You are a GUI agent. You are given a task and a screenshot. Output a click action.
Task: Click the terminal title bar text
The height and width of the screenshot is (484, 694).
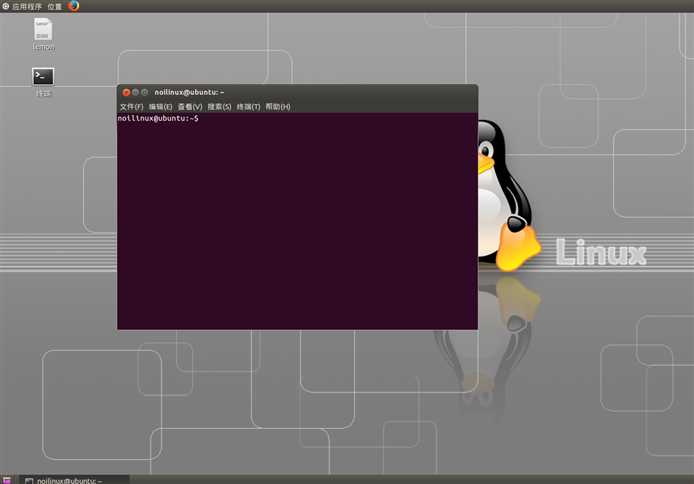[189, 92]
